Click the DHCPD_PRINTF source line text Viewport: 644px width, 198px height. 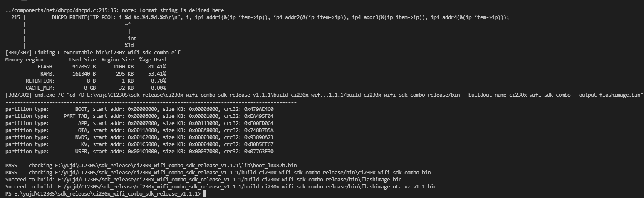[x=280, y=17]
